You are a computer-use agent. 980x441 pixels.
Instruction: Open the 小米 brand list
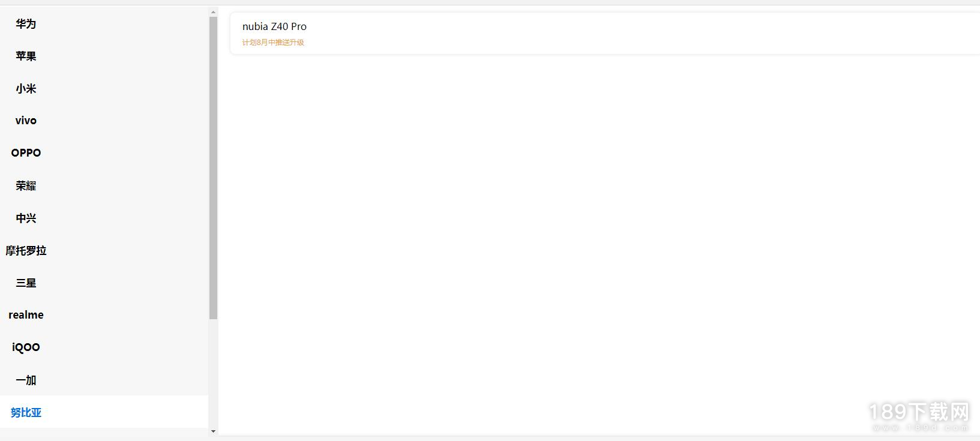(x=26, y=89)
